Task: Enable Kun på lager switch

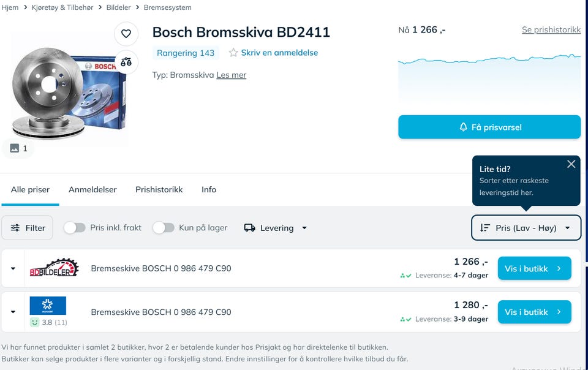Action: coord(164,228)
